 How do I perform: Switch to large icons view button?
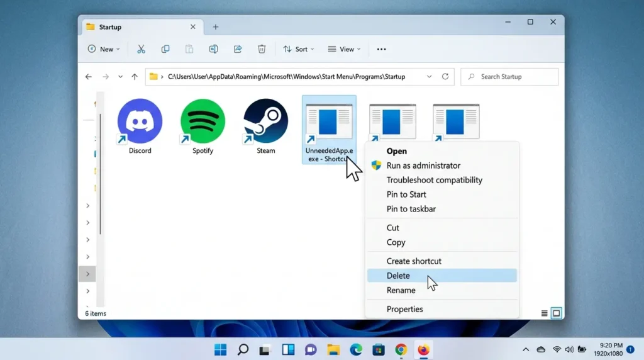[x=557, y=313]
